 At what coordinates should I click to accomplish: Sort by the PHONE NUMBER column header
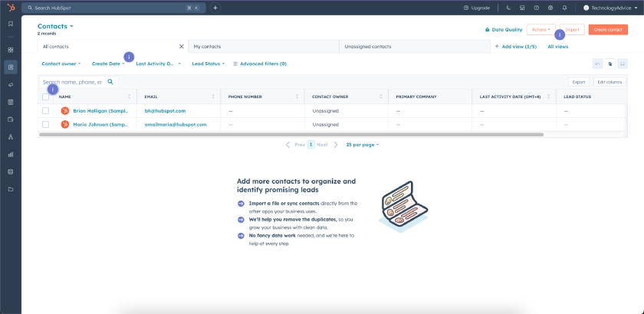click(x=262, y=96)
